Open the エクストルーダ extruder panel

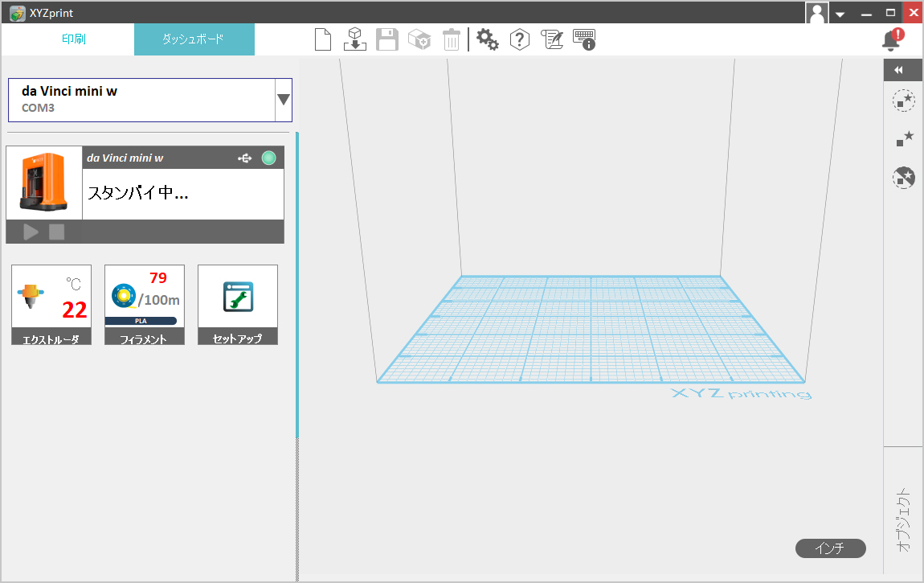(51, 305)
